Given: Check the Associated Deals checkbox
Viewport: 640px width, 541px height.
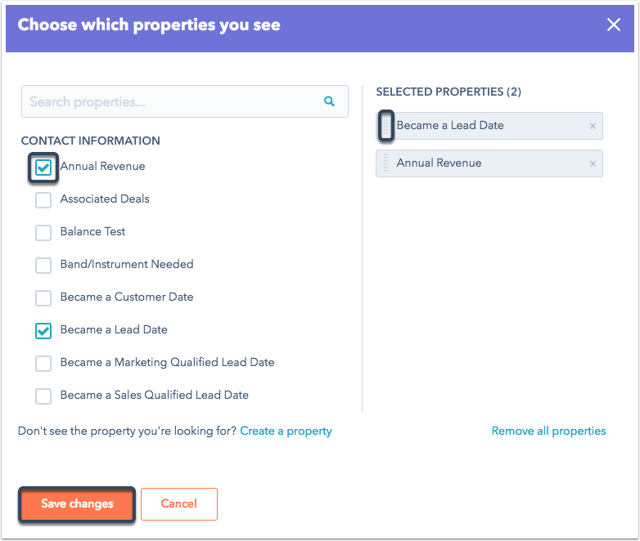Looking at the screenshot, I should point(43,200).
